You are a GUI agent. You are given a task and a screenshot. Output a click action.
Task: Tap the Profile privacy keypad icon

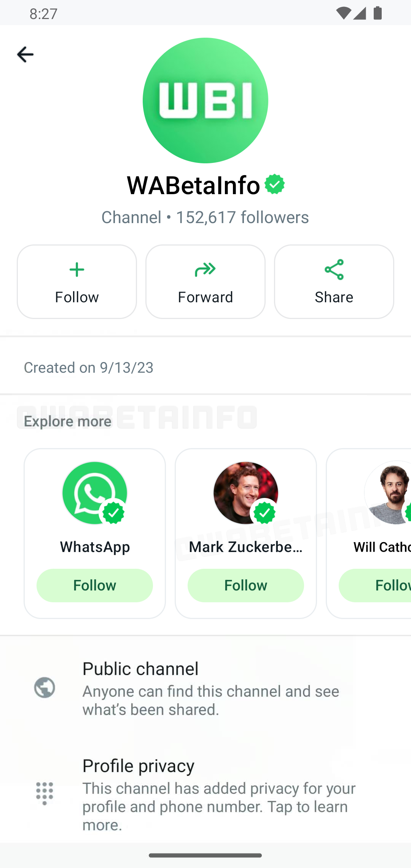[45, 794]
